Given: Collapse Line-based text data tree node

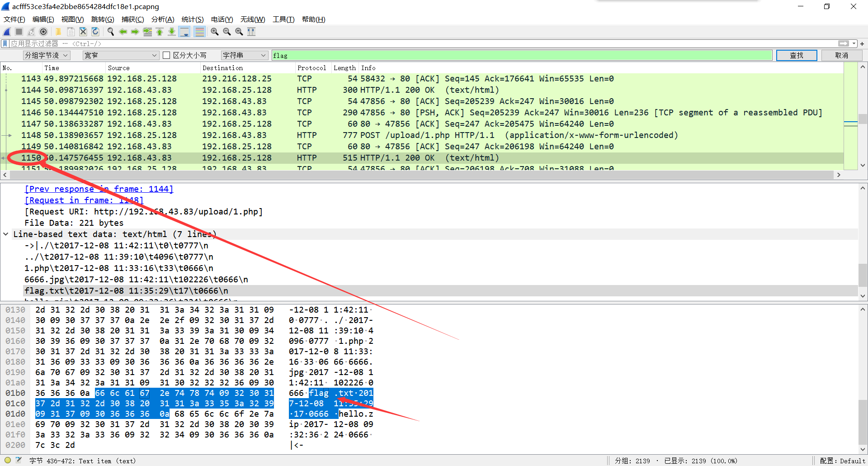Looking at the screenshot, I should (6, 234).
